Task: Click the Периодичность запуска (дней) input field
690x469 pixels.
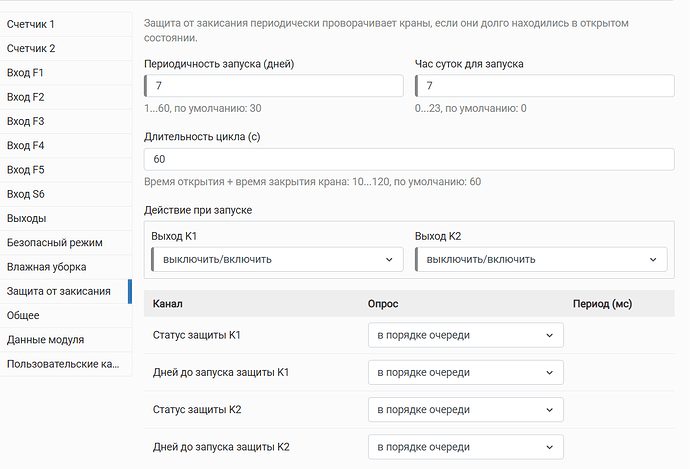Action: pos(274,86)
